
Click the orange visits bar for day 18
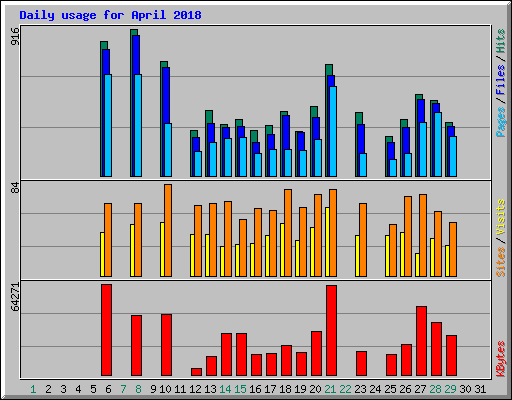coord(288,233)
